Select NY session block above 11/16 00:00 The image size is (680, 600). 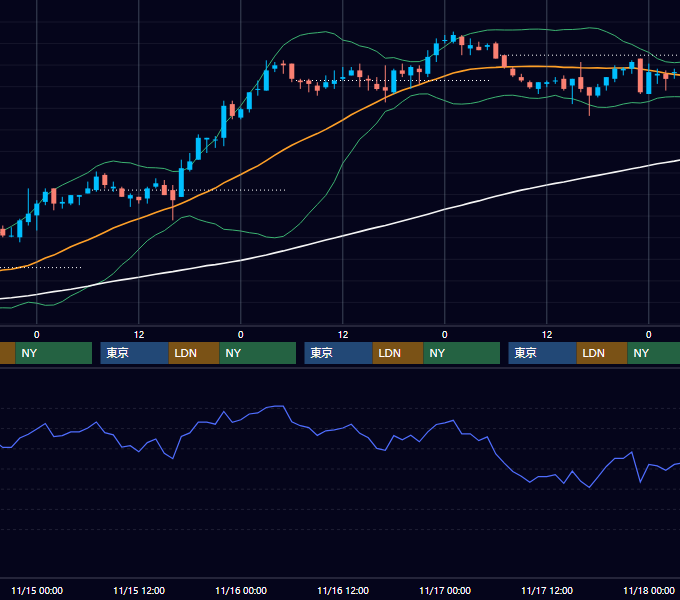point(258,353)
